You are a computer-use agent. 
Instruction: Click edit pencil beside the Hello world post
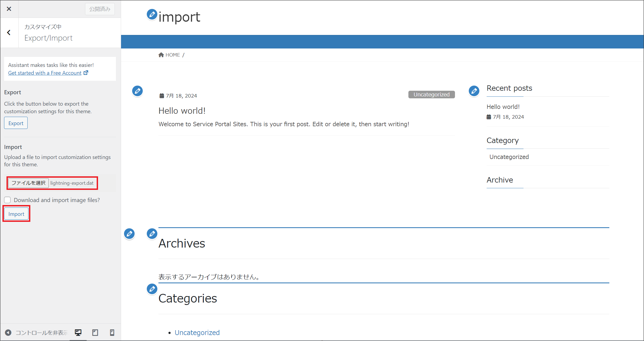point(137,91)
